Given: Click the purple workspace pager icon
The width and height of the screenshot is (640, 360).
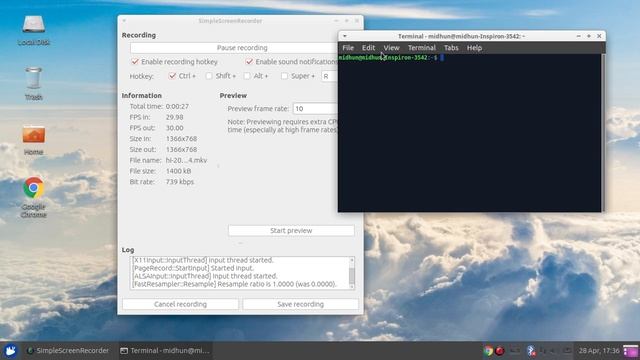Looking at the screenshot, I should pyautogui.click(x=631, y=351).
